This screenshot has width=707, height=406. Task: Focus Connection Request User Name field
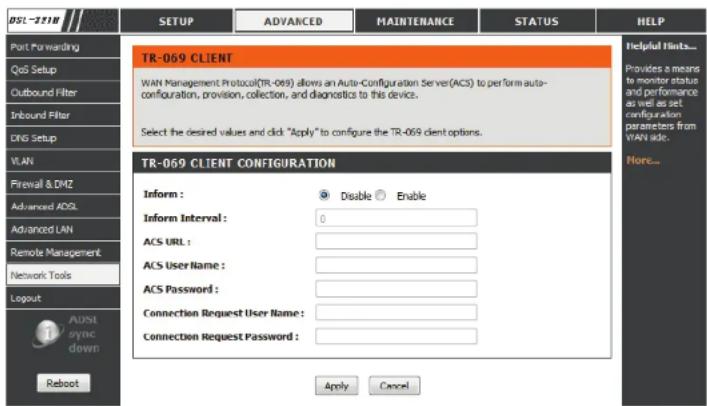(x=396, y=312)
